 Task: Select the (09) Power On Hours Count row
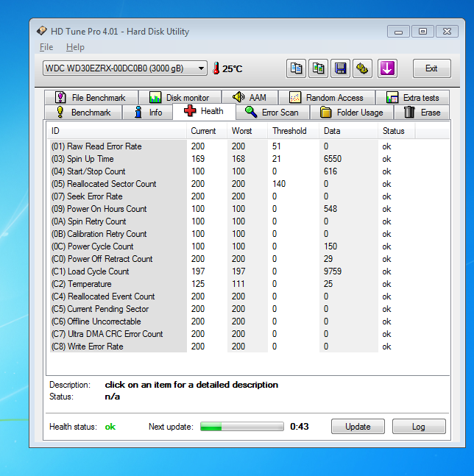[x=231, y=209]
